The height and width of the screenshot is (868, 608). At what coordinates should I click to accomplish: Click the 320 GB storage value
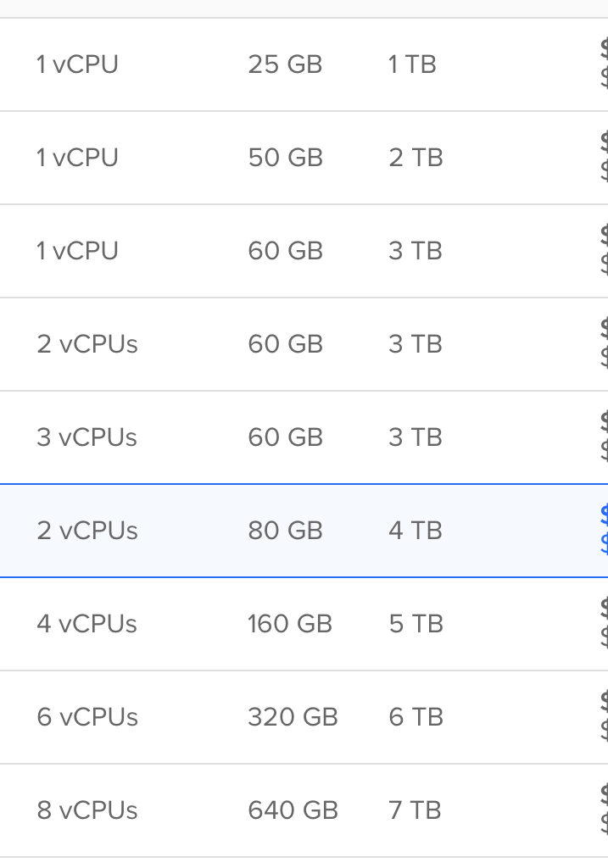(x=293, y=717)
